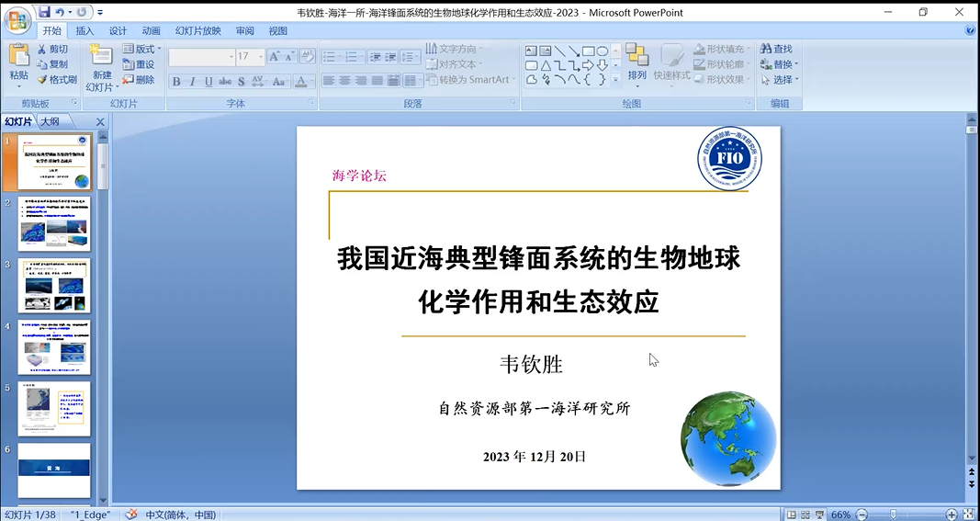The width and height of the screenshot is (980, 521).
Task: Switch to the Outline (大纲) pane tab
Action: click(x=50, y=121)
